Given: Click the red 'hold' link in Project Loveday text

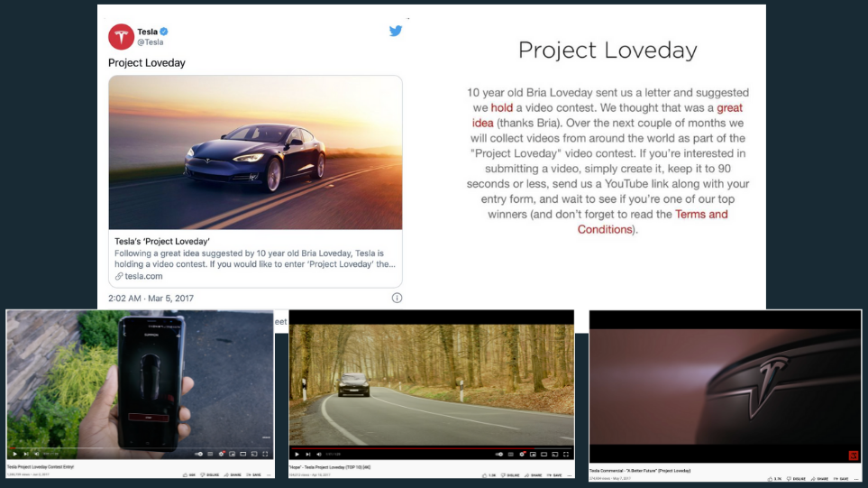Looking at the screenshot, I should (x=501, y=108).
